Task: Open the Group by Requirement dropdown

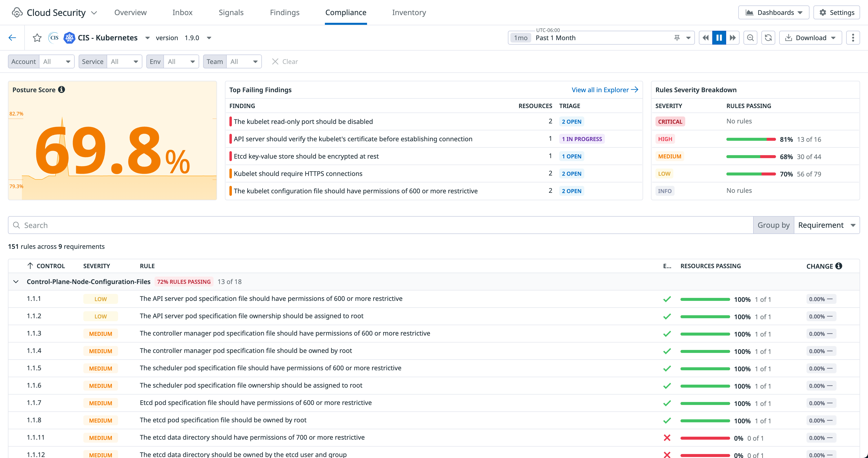Action: (x=826, y=225)
